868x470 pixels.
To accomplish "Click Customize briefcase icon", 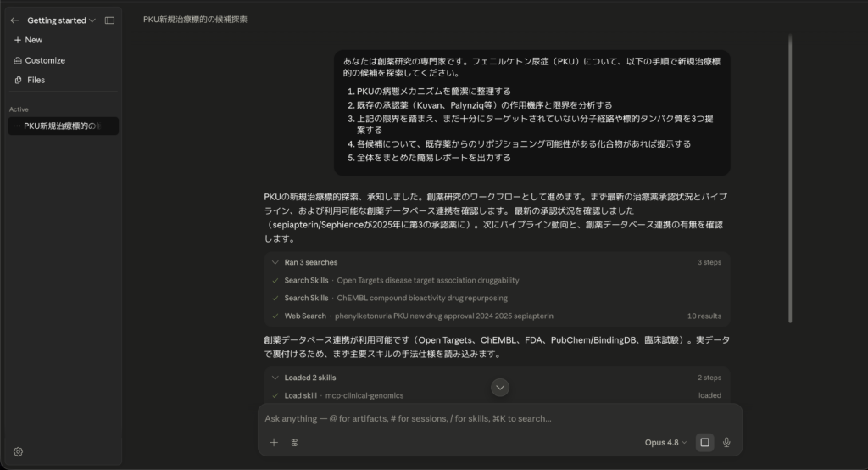I will tap(18, 60).
